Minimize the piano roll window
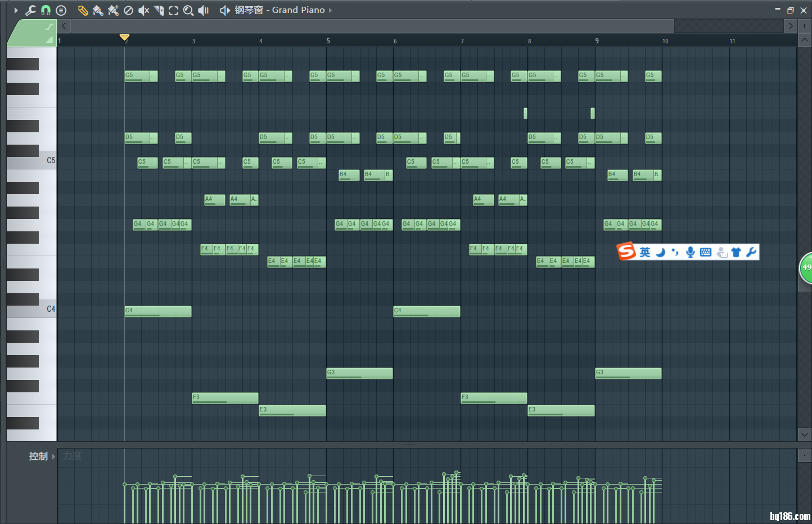 tap(778, 10)
